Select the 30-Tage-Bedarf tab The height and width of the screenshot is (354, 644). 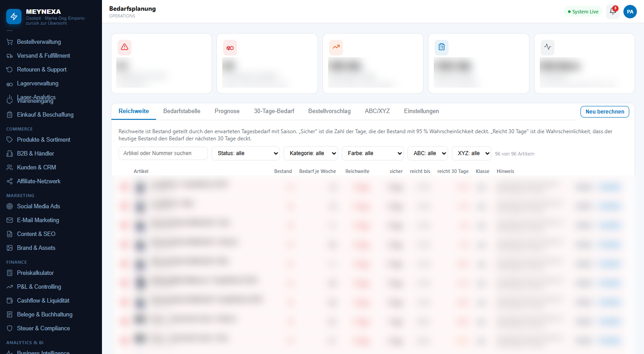pyautogui.click(x=274, y=111)
